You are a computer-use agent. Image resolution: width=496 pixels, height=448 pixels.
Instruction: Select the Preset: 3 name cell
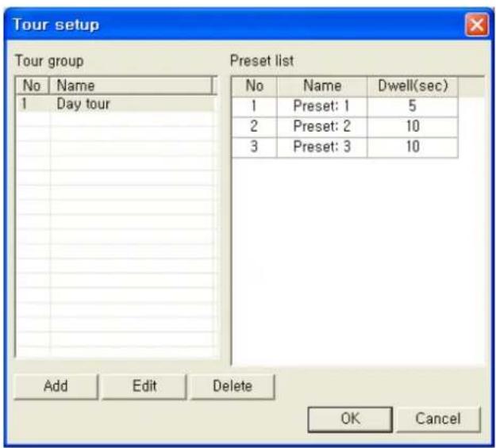[x=322, y=147]
